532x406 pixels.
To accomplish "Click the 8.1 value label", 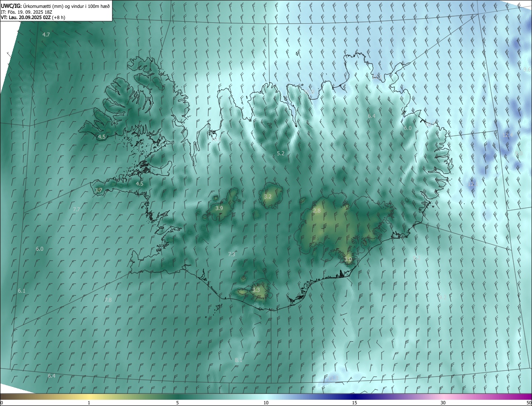I will 239,360.
